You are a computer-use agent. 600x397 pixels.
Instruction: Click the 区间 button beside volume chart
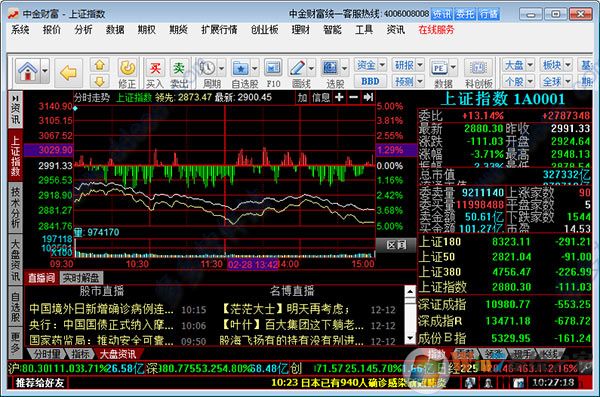pyautogui.click(x=396, y=245)
